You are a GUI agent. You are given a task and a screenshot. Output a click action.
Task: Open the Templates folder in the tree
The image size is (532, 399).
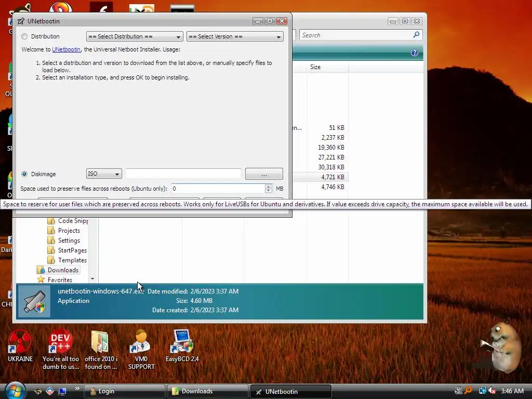tap(67, 260)
